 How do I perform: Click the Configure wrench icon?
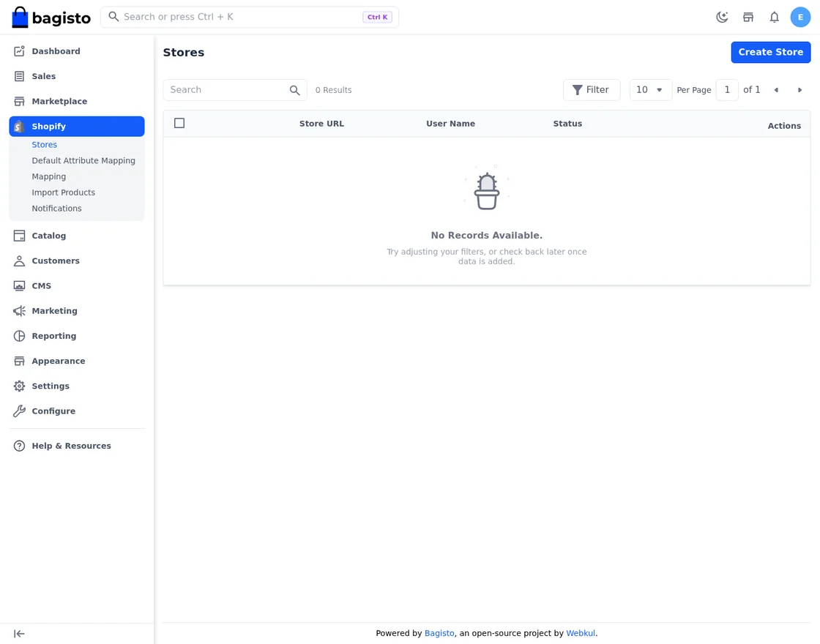(x=19, y=411)
